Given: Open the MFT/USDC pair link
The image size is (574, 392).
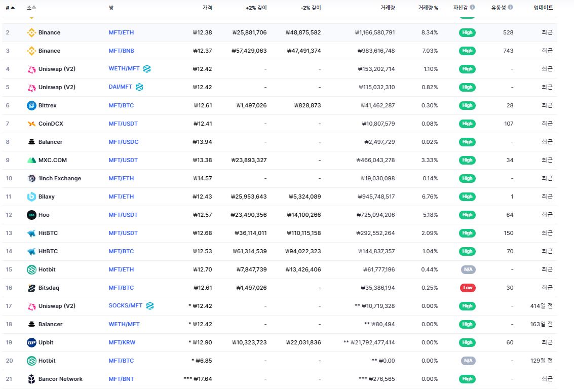Looking at the screenshot, I should coord(124,142).
